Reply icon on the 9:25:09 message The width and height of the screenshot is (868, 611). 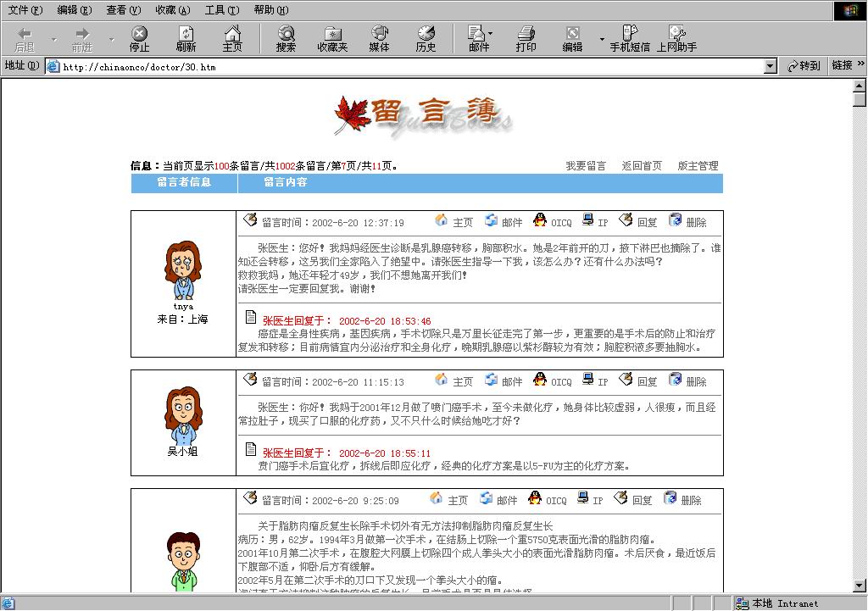click(620, 498)
